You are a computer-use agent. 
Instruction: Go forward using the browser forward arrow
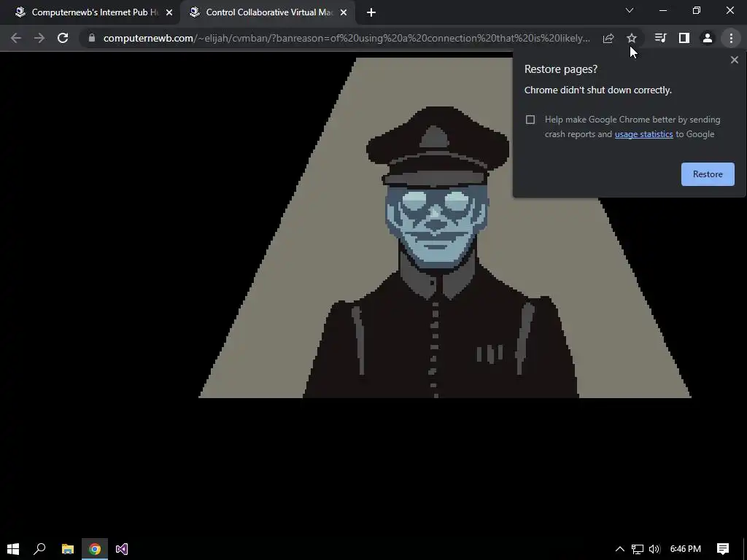point(39,38)
